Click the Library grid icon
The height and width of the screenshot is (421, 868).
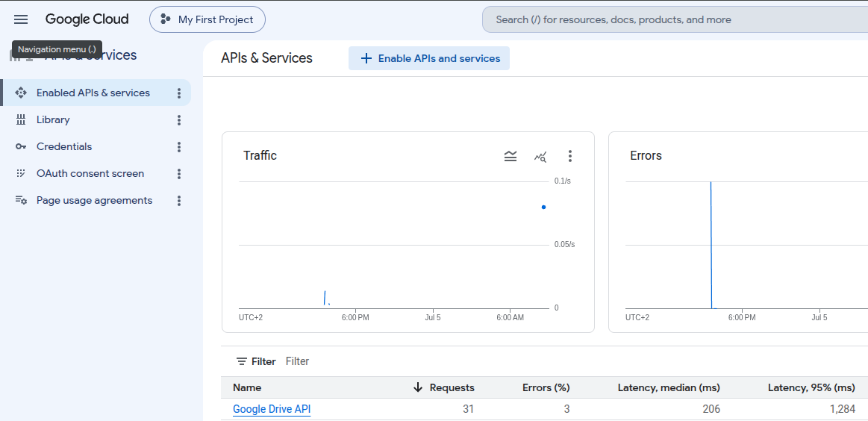pyautogui.click(x=21, y=119)
